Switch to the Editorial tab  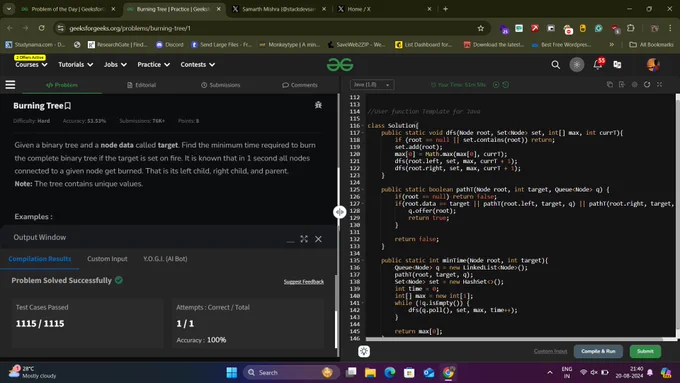(x=141, y=85)
